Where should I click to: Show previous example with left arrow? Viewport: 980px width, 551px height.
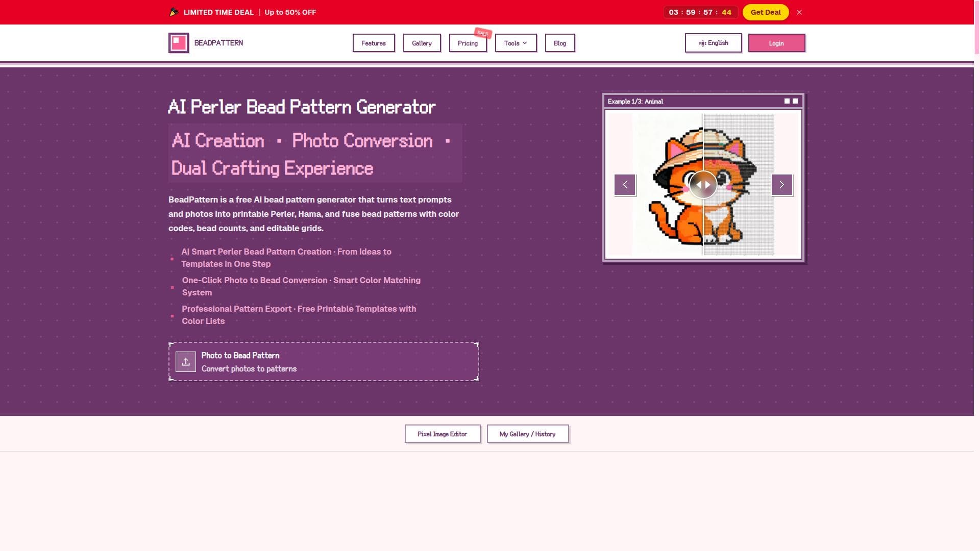click(625, 185)
